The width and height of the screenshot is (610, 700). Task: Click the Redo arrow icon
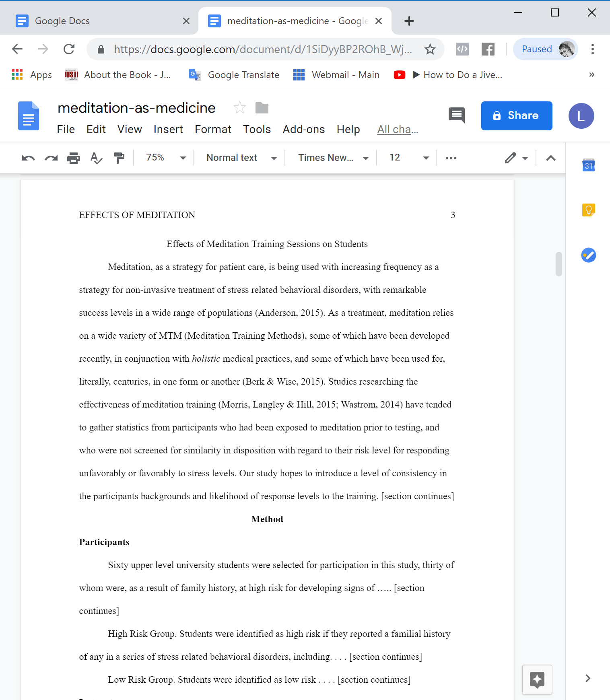point(51,158)
